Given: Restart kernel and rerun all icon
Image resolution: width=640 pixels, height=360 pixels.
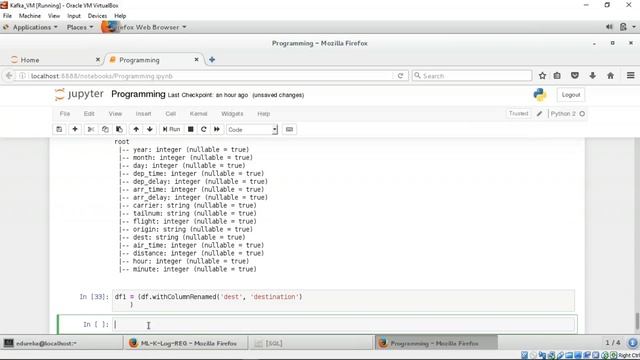Looking at the screenshot, I should tap(217, 129).
